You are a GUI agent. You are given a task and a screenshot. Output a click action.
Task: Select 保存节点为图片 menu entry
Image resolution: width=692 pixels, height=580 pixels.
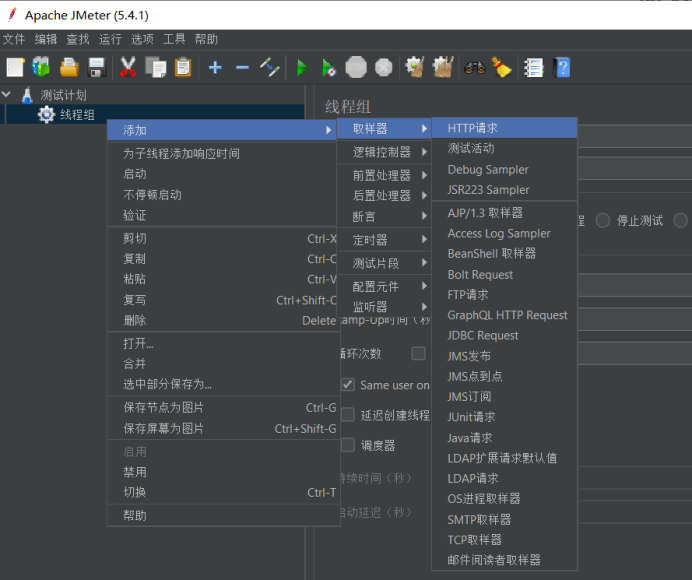click(x=222, y=407)
